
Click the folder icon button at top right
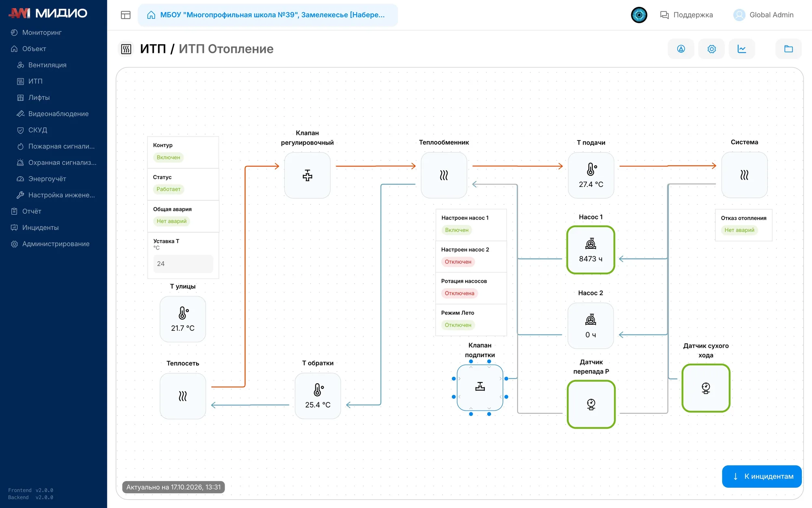[788, 49]
